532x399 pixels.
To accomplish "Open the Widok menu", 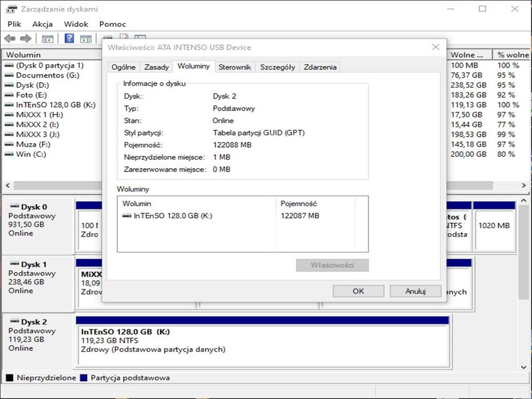I will [76, 24].
